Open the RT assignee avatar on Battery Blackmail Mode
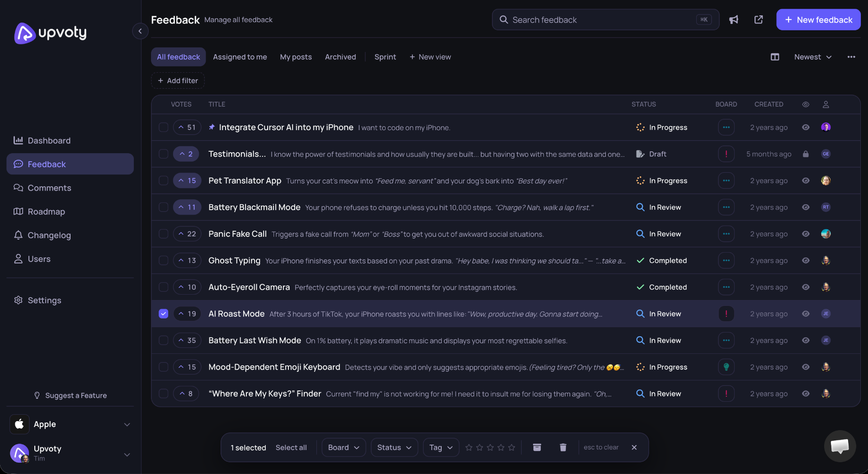This screenshot has width=868, height=474. 826,207
